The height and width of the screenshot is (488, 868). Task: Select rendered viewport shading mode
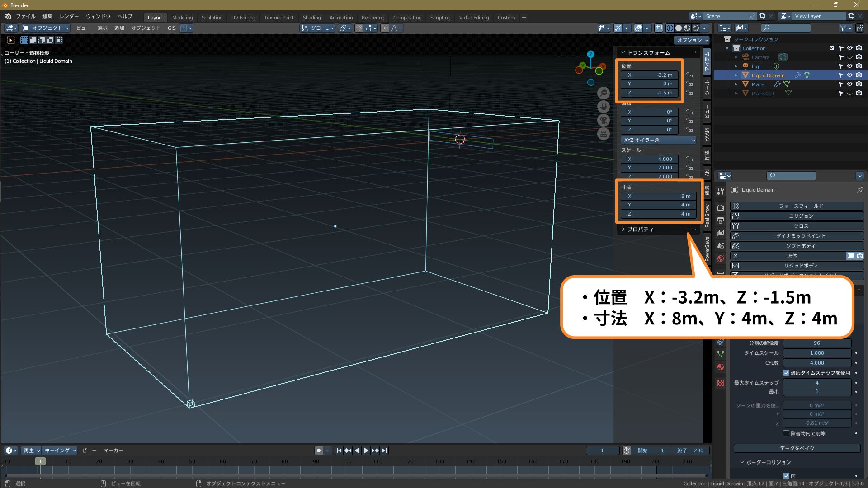tap(696, 28)
